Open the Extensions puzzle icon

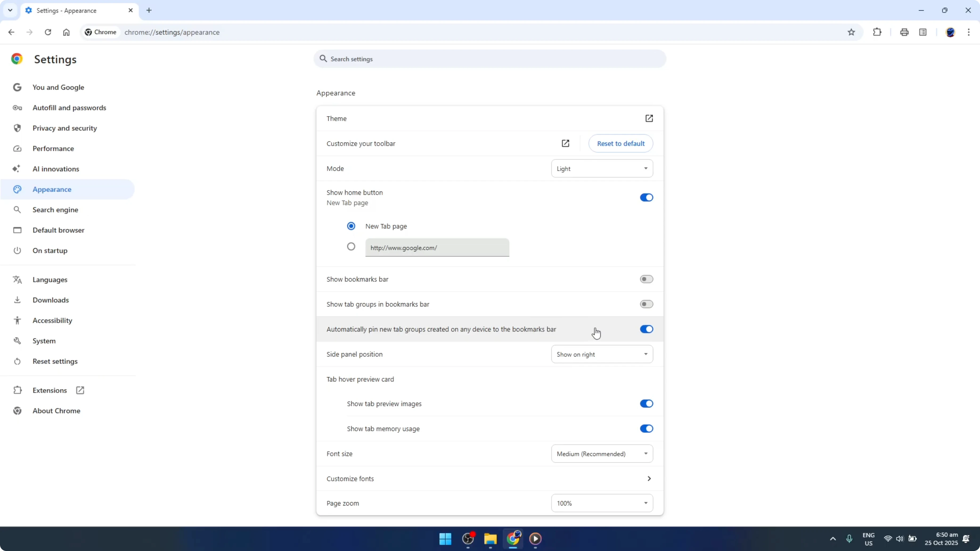[877, 32]
